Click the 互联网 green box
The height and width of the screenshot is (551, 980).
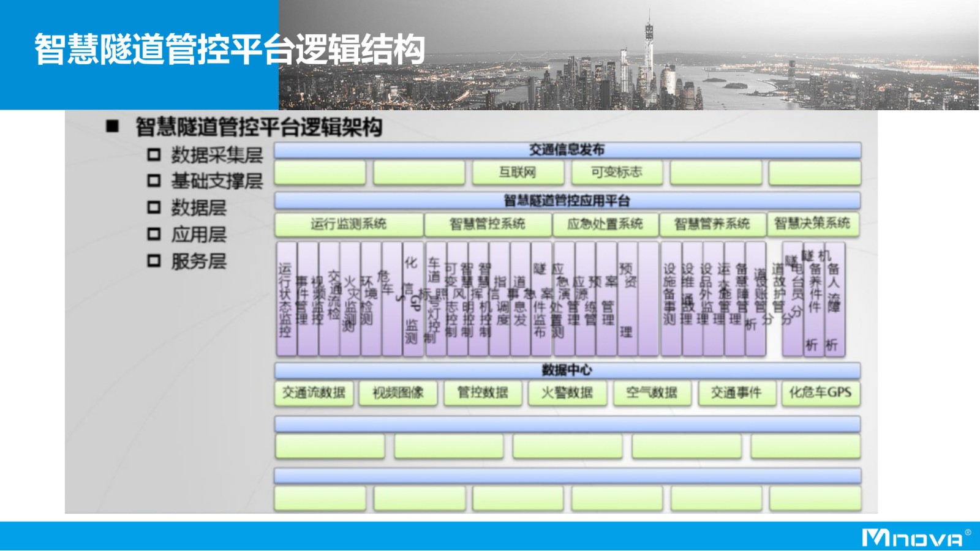[x=518, y=173]
